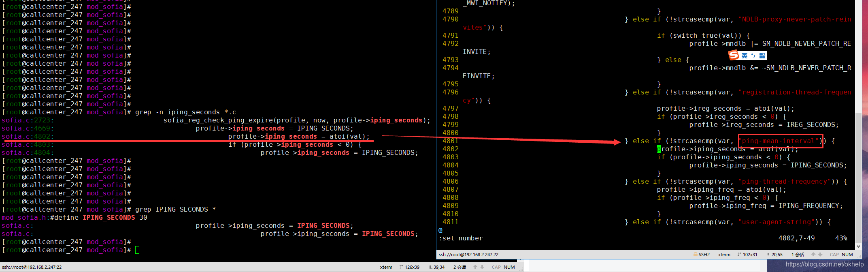
Task: Click the down arrow in right window status bar
Action: [x=820, y=255]
